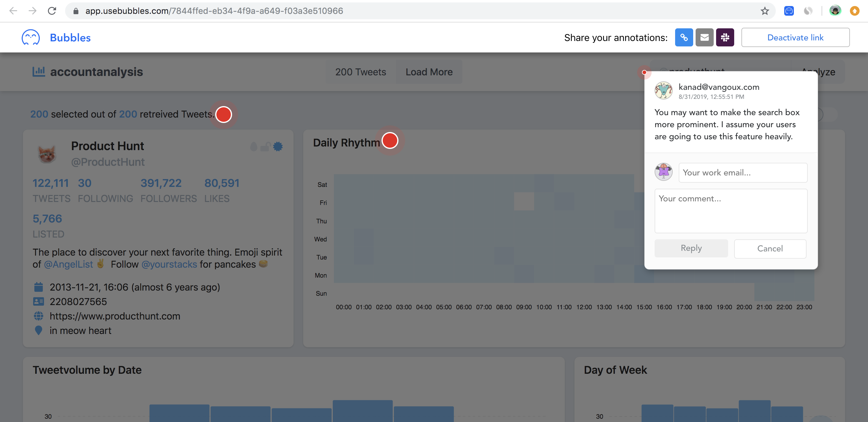Cancel the comment reply
This screenshot has width=868, height=422.
(x=770, y=249)
